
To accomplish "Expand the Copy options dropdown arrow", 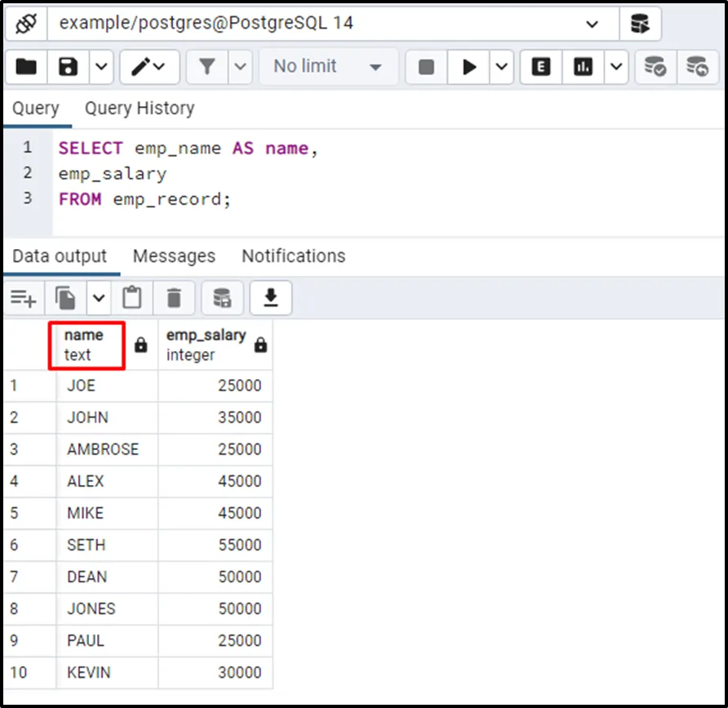I will tap(99, 299).
